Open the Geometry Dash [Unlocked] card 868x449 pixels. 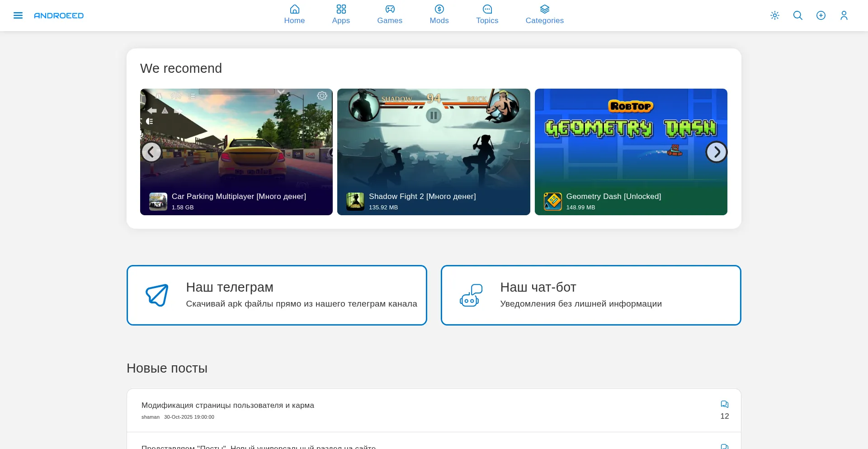pyautogui.click(x=631, y=151)
